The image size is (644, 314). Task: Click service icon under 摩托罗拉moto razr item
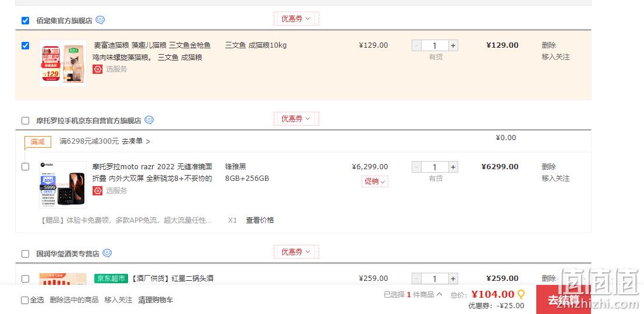point(97,191)
